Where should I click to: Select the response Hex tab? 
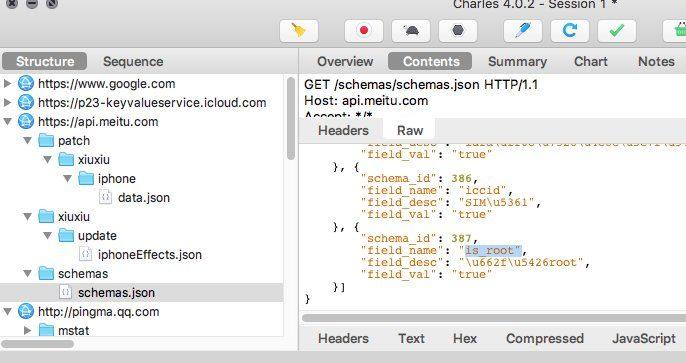pyautogui.click(x=465, y=339)
